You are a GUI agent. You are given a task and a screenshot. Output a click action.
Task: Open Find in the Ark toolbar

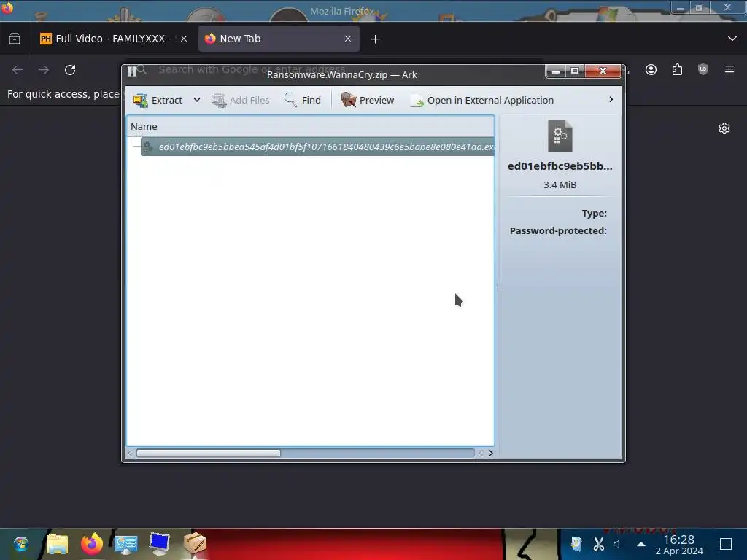pyautogui.click(x=303, y=100)
